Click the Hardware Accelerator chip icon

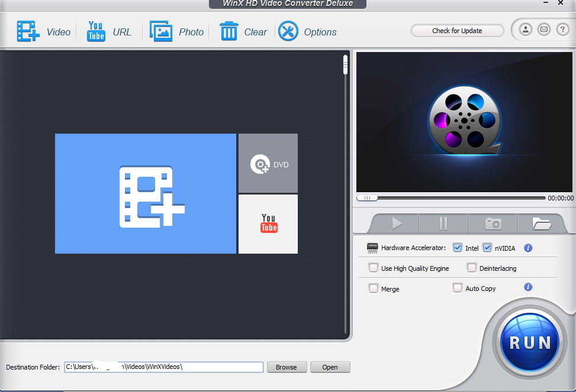[x=372, y=248]
